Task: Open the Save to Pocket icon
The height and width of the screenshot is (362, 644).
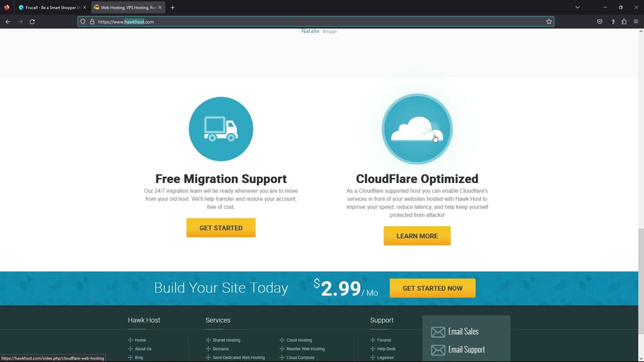Action: (x=600, y=22)
